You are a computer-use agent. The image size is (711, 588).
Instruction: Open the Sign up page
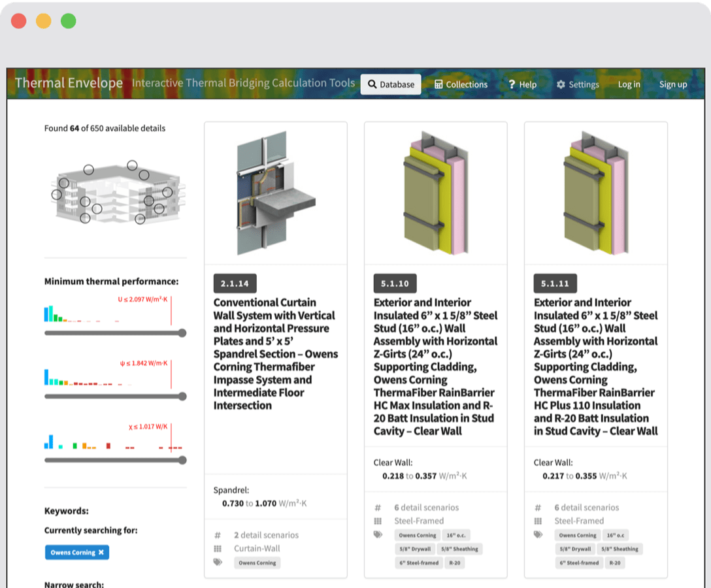[672, 84]
